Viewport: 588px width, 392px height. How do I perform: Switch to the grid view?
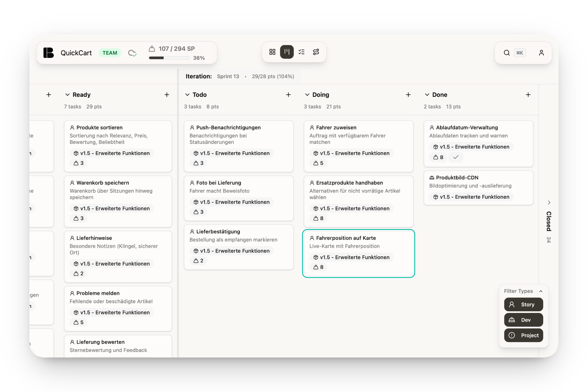(272, 52)
